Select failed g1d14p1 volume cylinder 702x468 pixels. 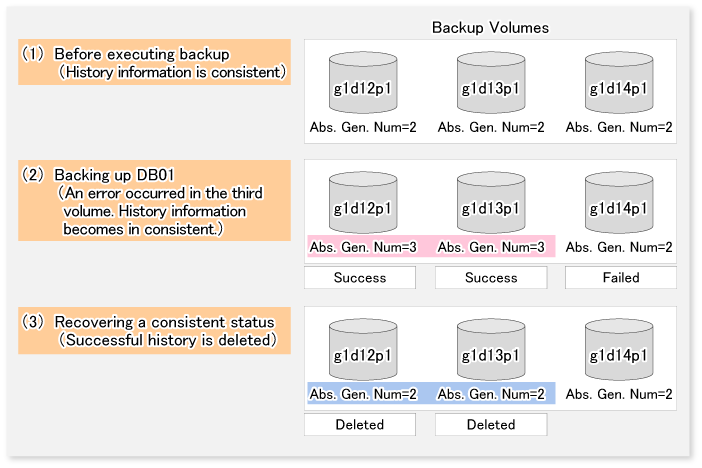click(x=619, y=205)
